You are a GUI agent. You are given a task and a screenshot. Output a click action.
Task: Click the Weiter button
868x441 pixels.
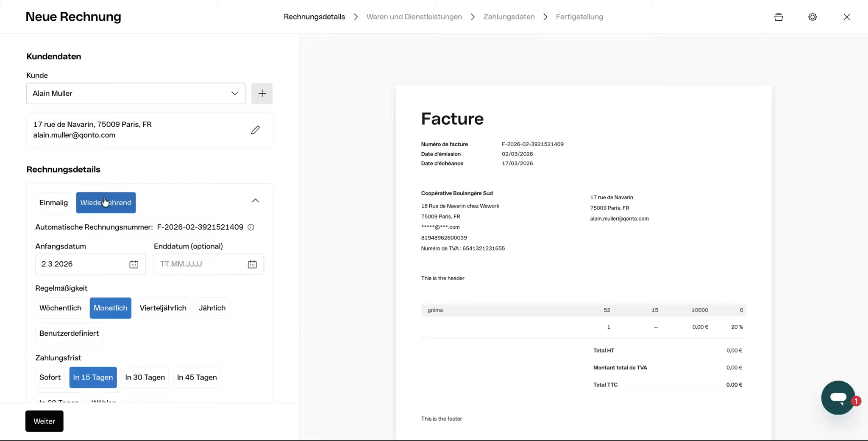pos(45,421)
